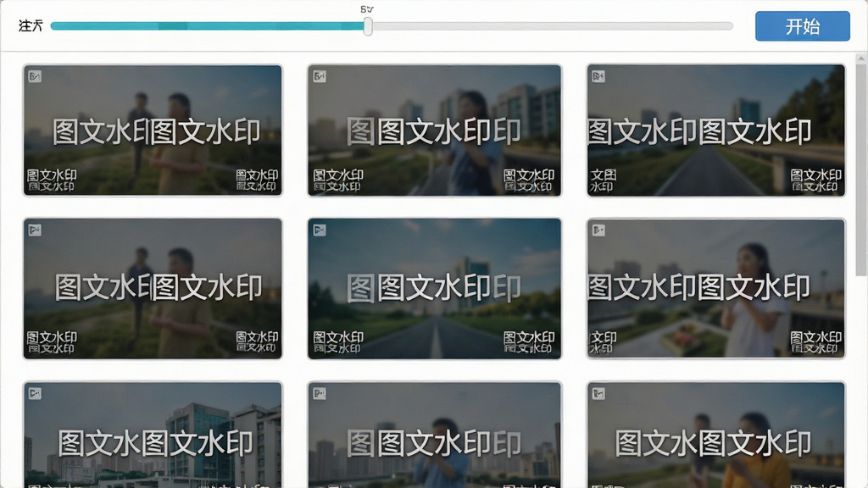Click corner icon on top-row guardrail road thumbnail
The width and height of the screenshot is (868, 488).
click(598, 76)
